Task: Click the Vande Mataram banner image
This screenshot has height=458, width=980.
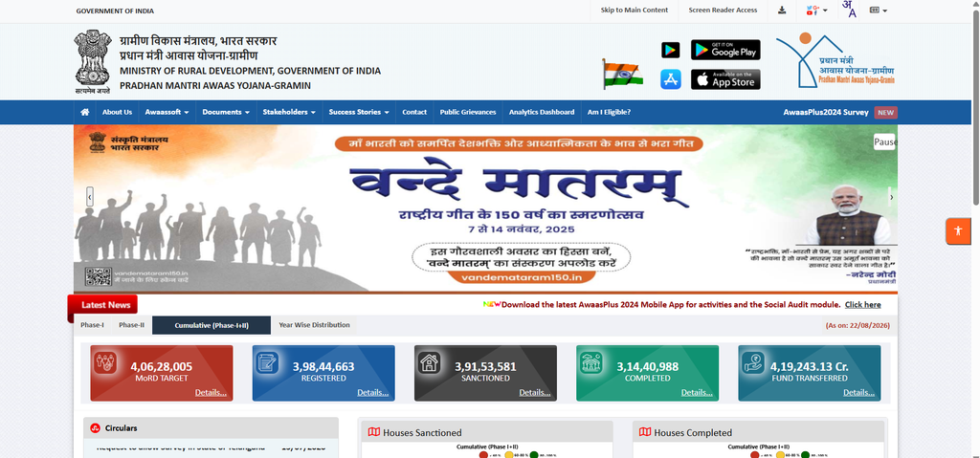Action: pyautogui.click(x=485, y=208)
